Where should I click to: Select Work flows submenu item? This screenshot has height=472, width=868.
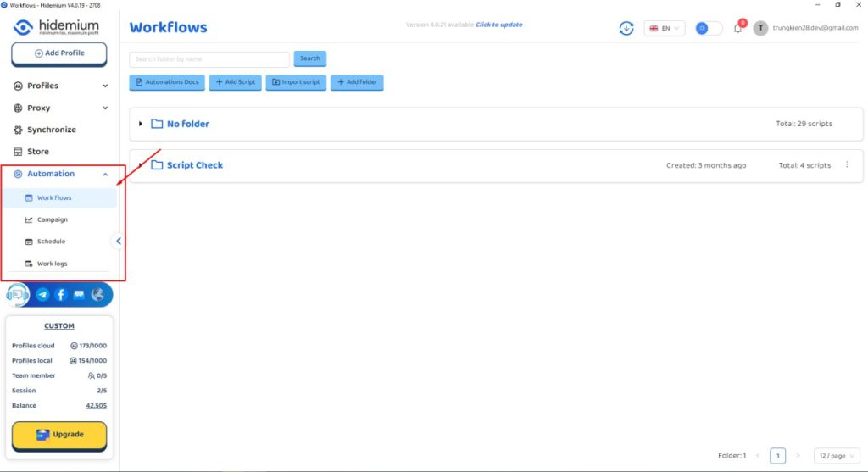pos(60,197)
